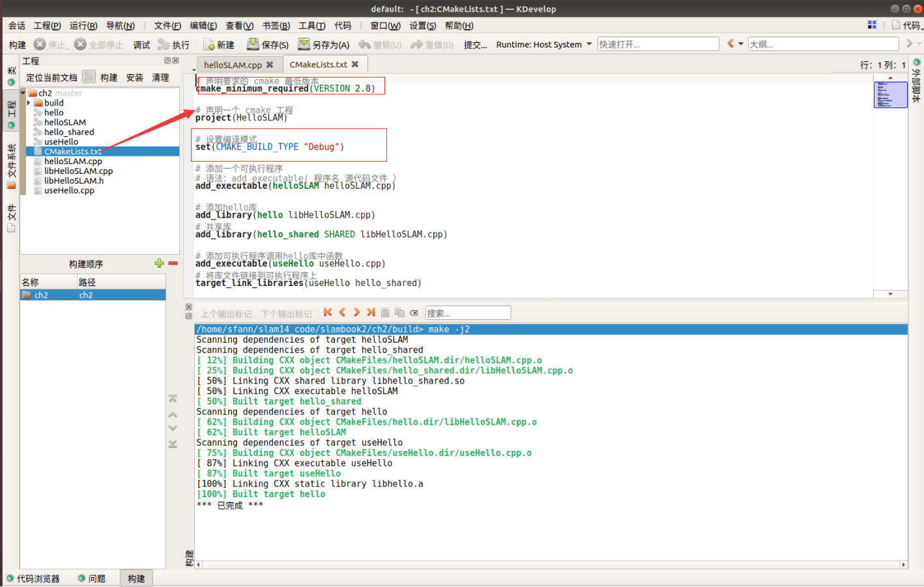The width and height of the screenshot is (924, 587).
Task: Click the 执行 (Execute) gears icon
Action: pyautogui.click(x=164, y=44)
